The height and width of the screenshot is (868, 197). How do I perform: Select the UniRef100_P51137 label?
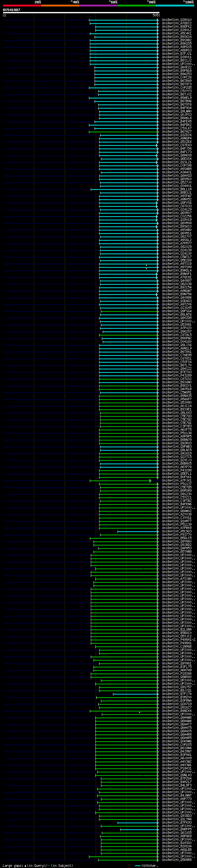tap(177, 484)
